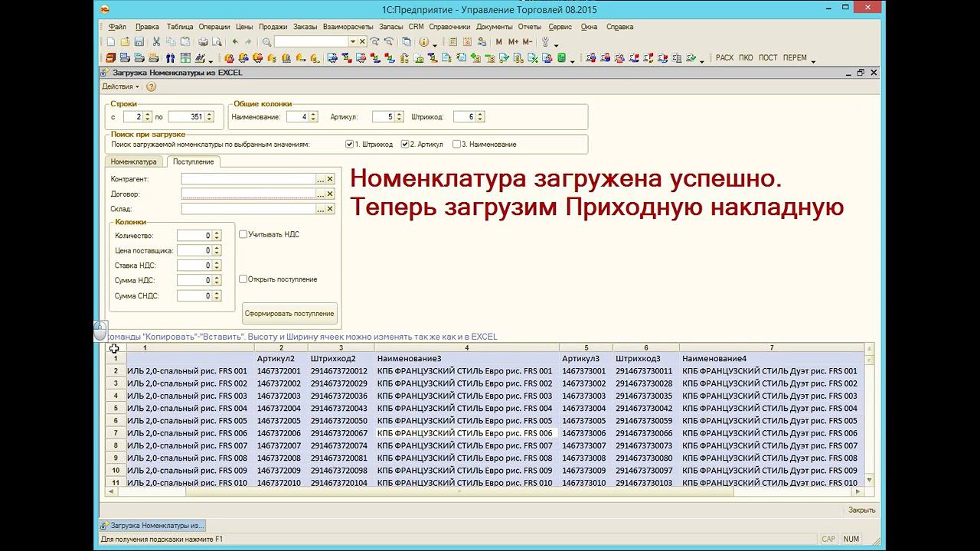Viewport: 980px width, 551px height.
Task: Open the Справочники menu
Action: [449, 27]
